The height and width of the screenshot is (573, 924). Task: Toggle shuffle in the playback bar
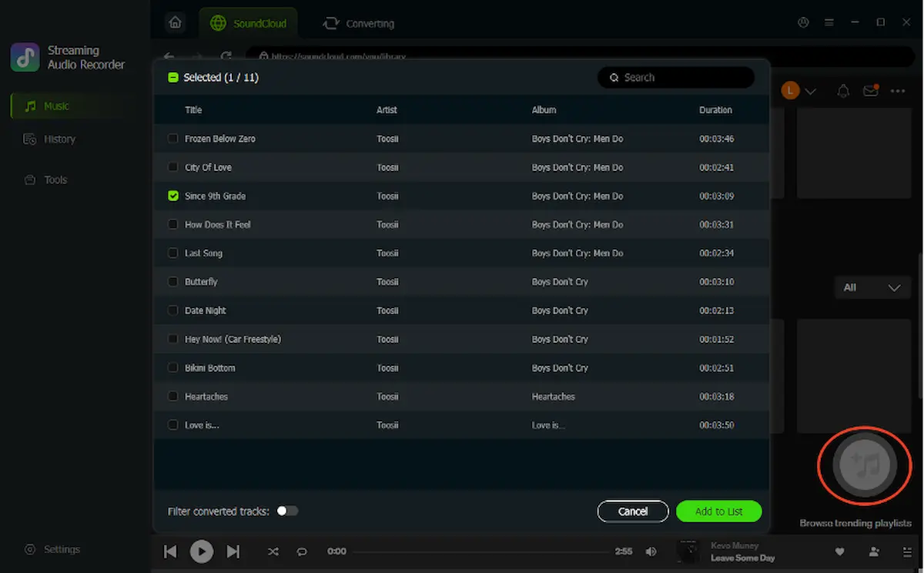coord(273,551)
